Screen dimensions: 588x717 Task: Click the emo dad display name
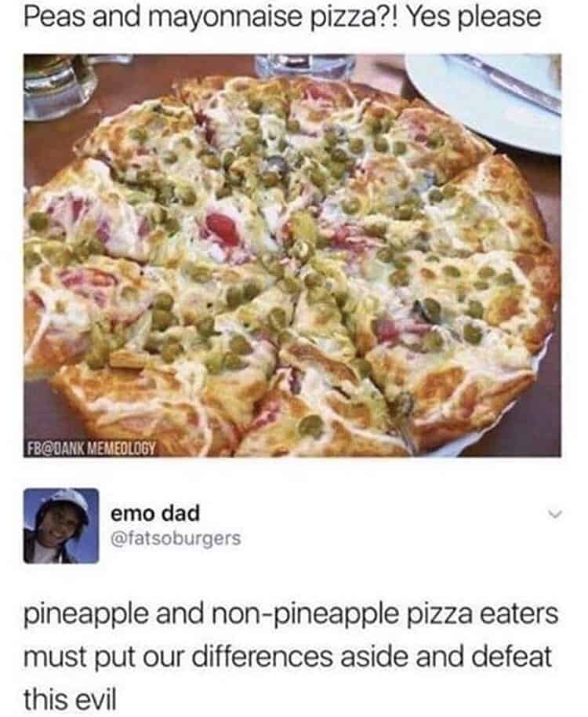coord(155,513)
